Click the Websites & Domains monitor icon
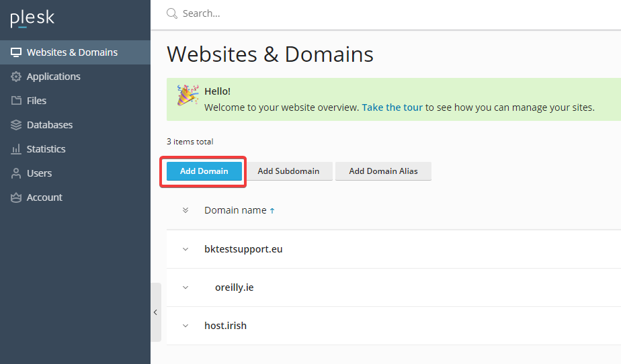Image resolution: width=621 pixels, height=364 pixels. pyautogui.click(x=16, y=52)
